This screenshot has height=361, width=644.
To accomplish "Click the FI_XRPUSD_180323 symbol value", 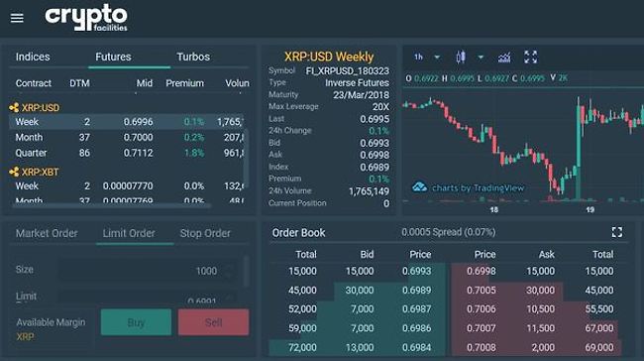I will coord(347,70).
